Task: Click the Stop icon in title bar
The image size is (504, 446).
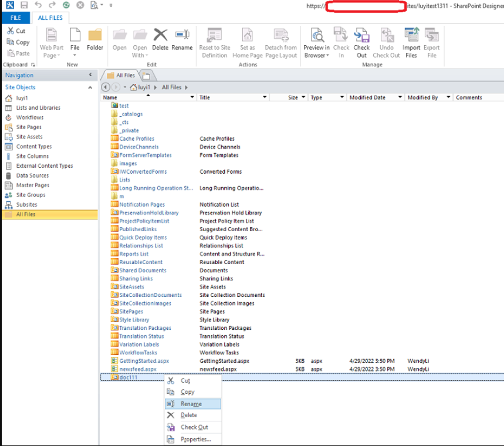Action: tap(80, 5)
